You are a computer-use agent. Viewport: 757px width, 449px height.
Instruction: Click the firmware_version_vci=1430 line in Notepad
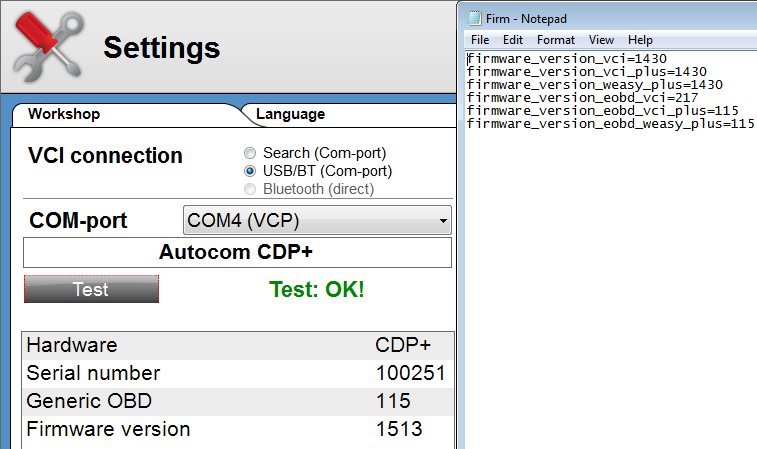coord(567,59)
